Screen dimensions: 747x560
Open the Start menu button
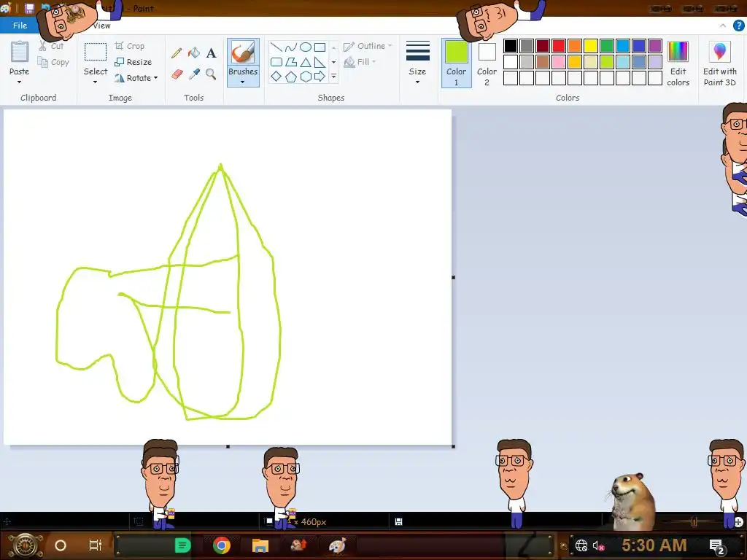pos(25,545)
